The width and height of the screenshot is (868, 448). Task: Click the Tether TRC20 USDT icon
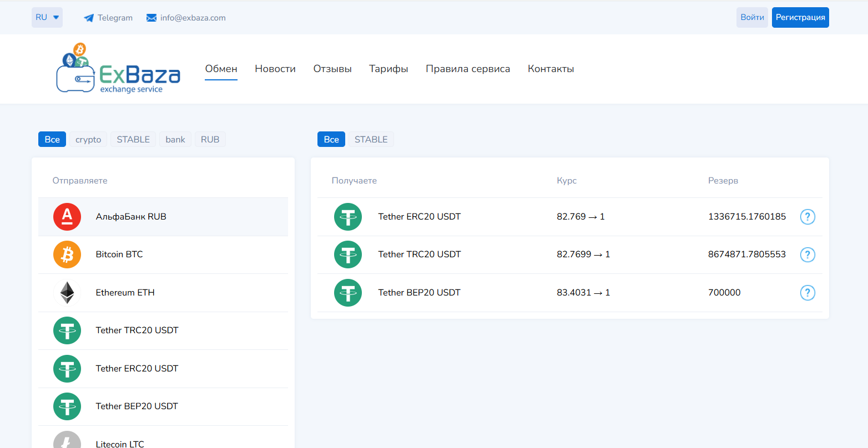click(x=67, y=330)
